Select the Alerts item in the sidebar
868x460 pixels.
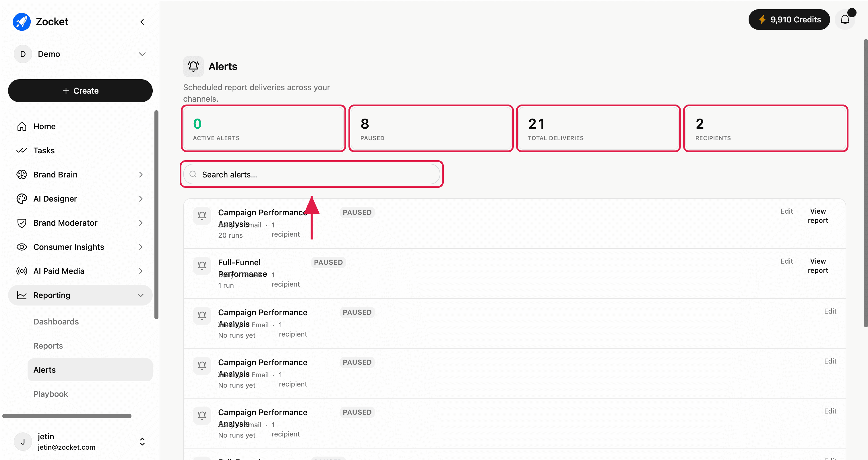coord(90,370)
